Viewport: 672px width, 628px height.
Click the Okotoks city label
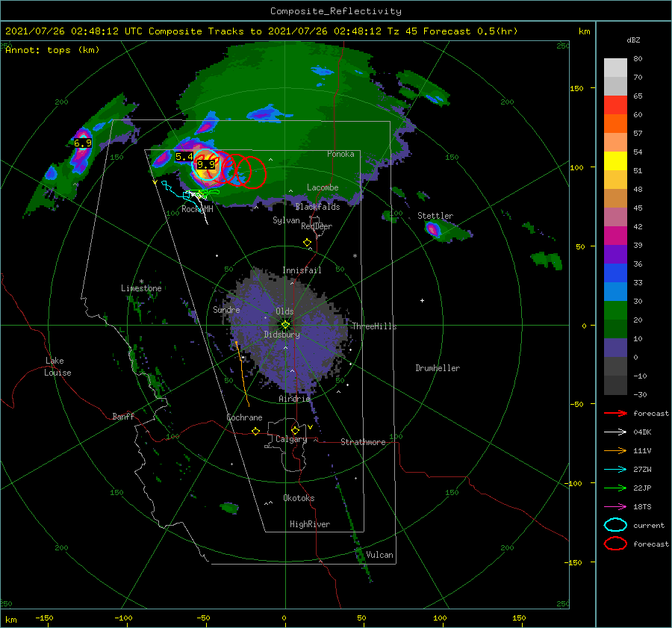[x=299, y=497]
